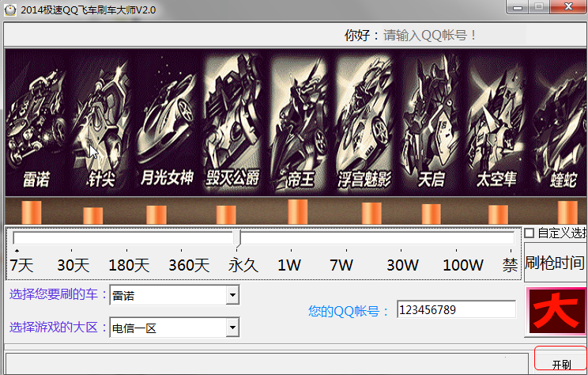Screen dimensions: 588x375
Task: Open the 大区 dropdown showing 电信一区
Action: [x=232, y=328]
